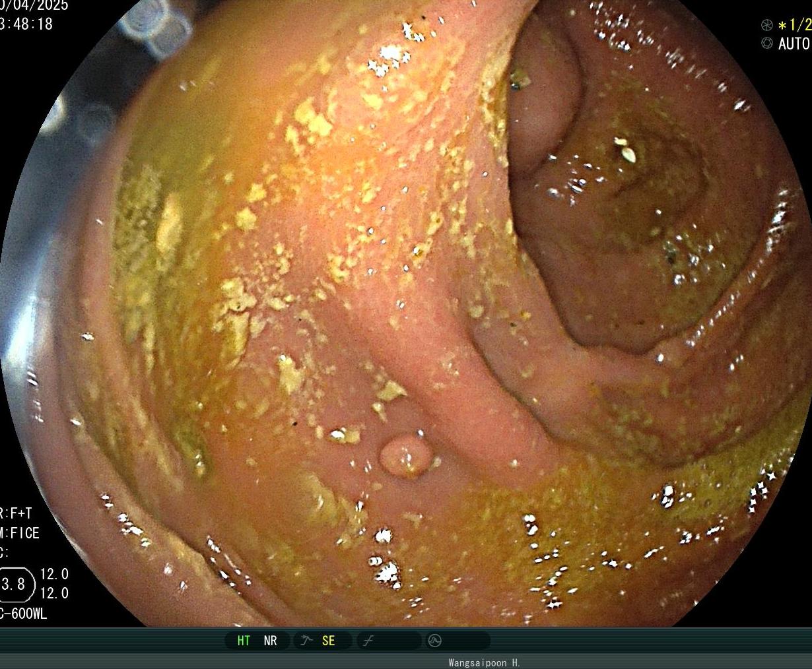Screen dimensions: 812x669
Task: Click the iris aperture icon near *1/2
Action: (767, 25)
